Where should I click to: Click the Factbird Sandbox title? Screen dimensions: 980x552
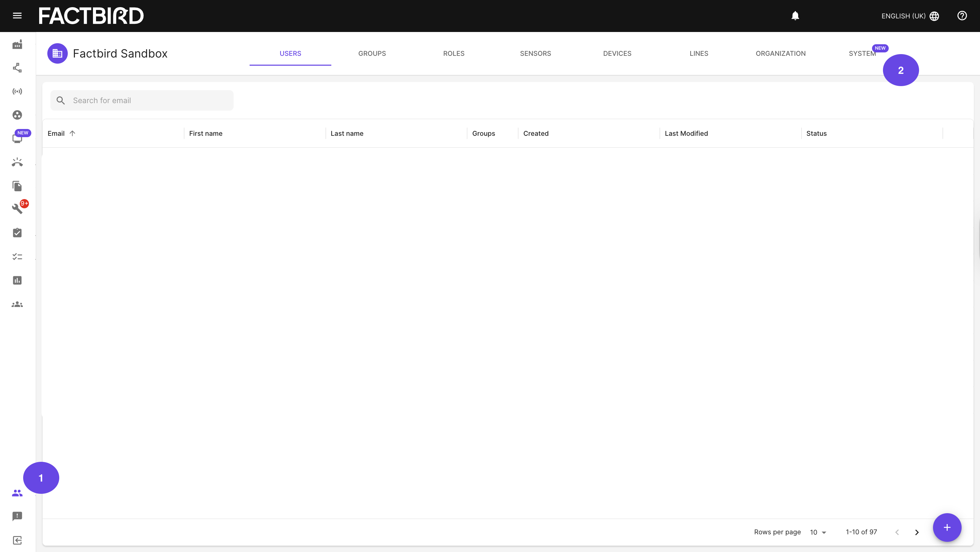point(120,54)
